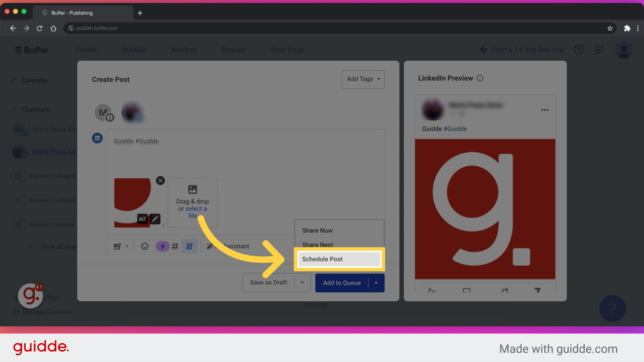
Task: Expand the Add to Queue options arrow
Action: [x=376, y=283]
